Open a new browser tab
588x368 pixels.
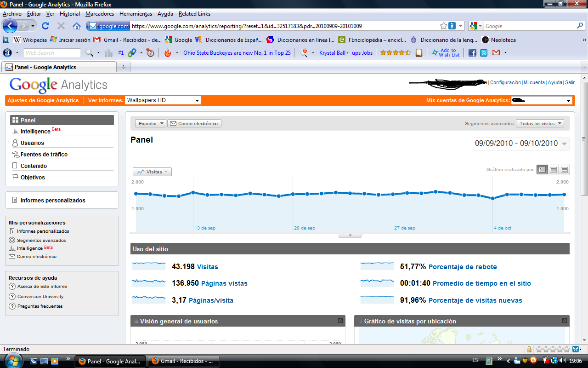click(x=123, y=67)
